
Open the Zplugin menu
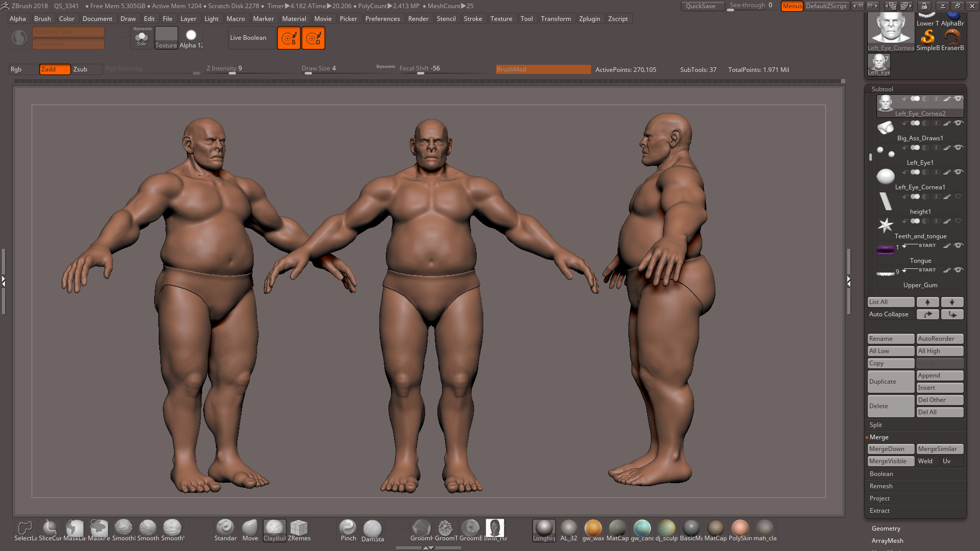[590, 19]
